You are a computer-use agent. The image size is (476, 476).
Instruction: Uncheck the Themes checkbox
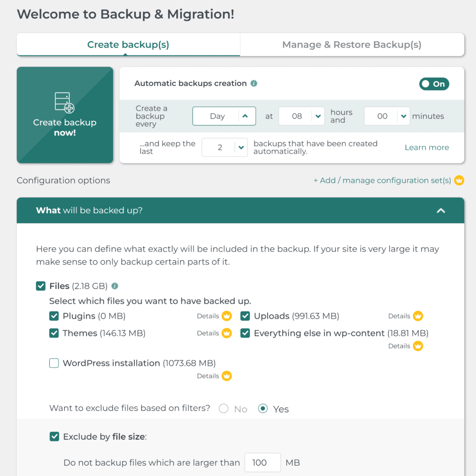54,333
